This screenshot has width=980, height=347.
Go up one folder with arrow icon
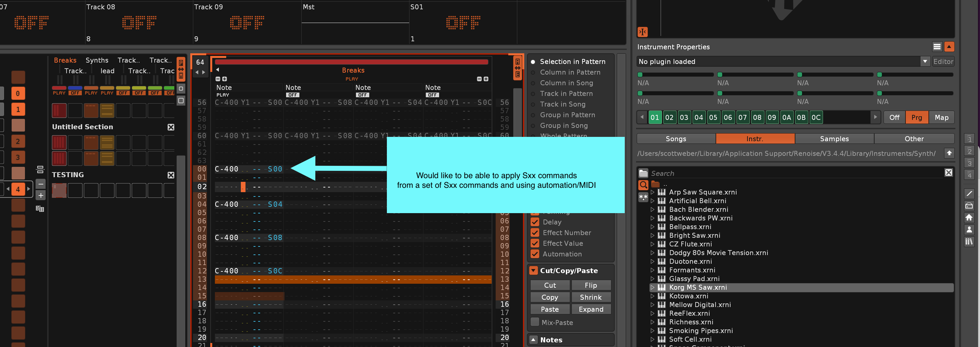click(x=949, y=153)
